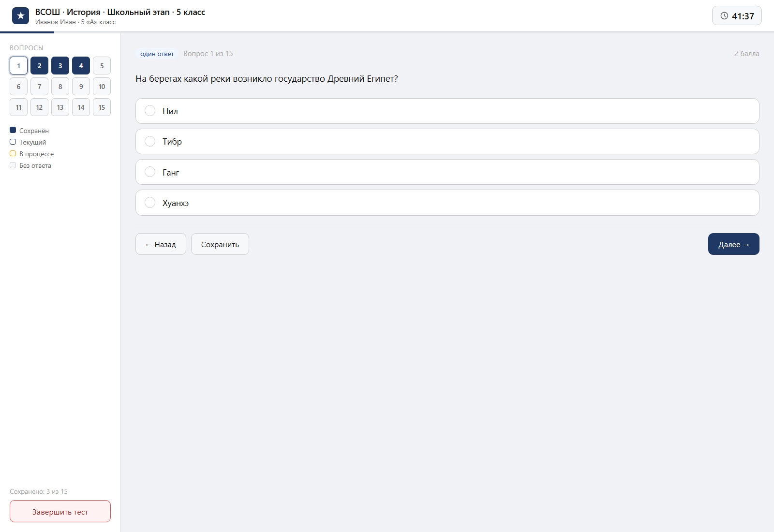Select the answer option Тибр

[447, 142]
